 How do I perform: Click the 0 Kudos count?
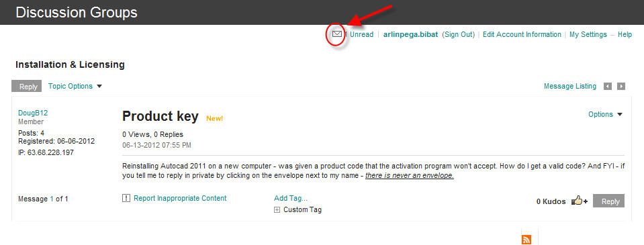point(551,201)
